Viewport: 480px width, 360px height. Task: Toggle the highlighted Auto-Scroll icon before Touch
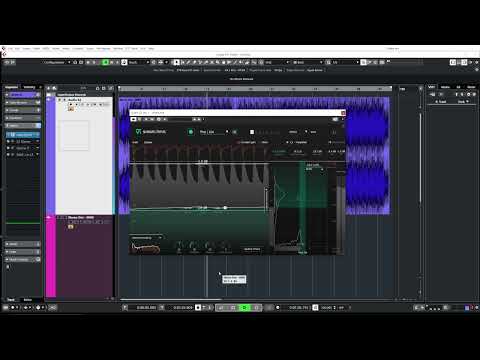(124, 62)
